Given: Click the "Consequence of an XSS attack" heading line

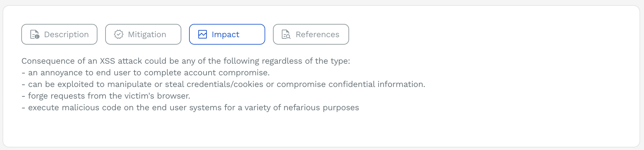Looking at the screenshot, I should [186, 61].
